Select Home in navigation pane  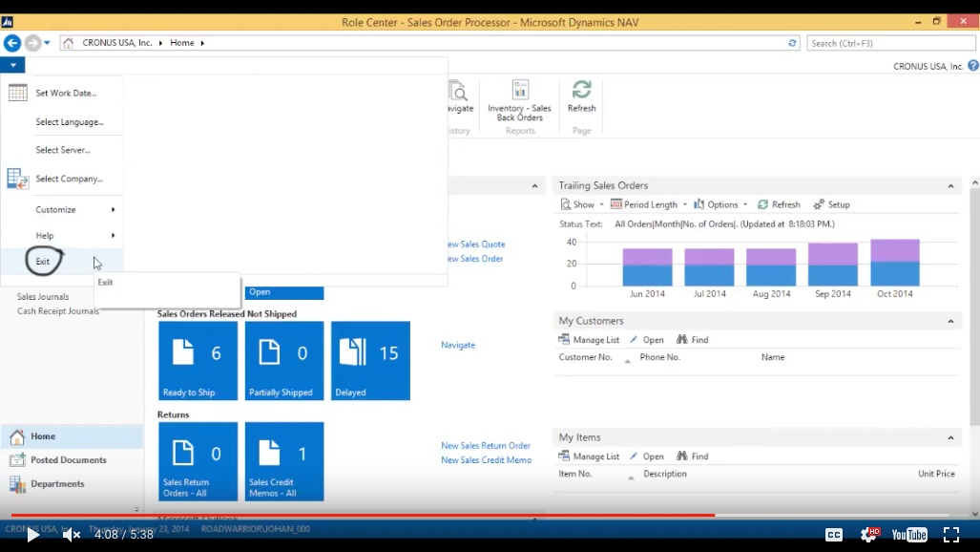click(72, 436)
